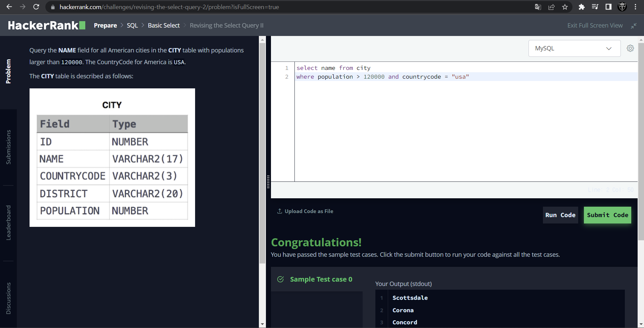Click the HackerRank logo
Viewport: 644px width, 328px height.
coord(47,26)
